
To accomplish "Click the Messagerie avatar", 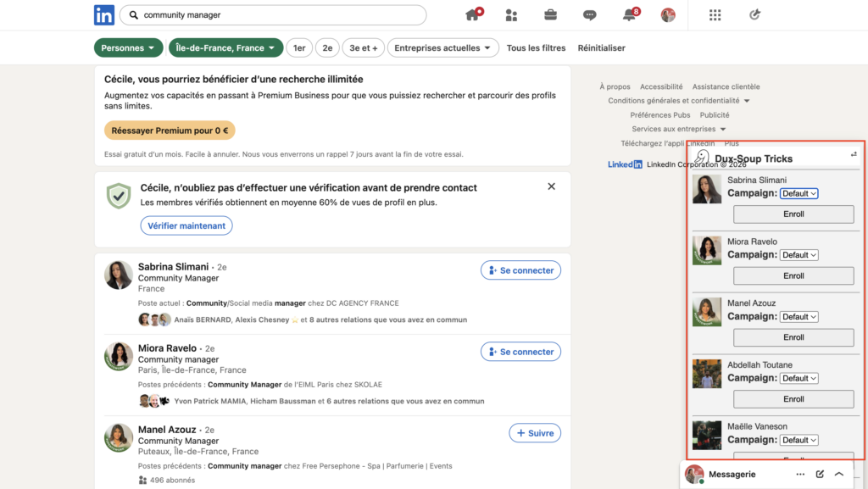I will tap(694, 474).
